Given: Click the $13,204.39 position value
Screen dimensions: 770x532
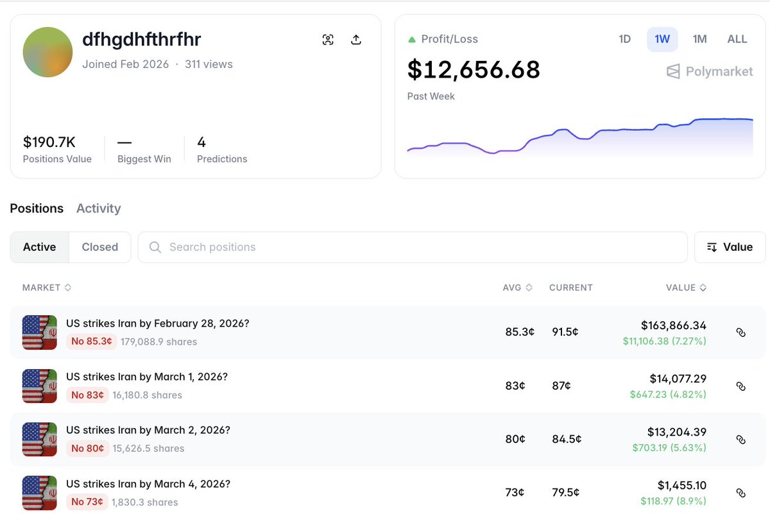Looking at the screenshot, I should tap(677, 432).
